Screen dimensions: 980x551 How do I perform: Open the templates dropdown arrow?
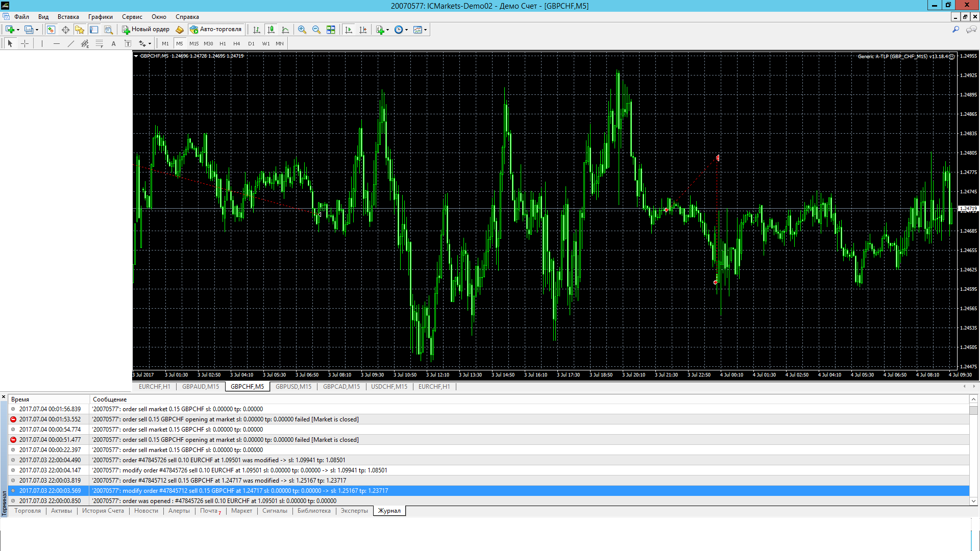tap(425, 30)
